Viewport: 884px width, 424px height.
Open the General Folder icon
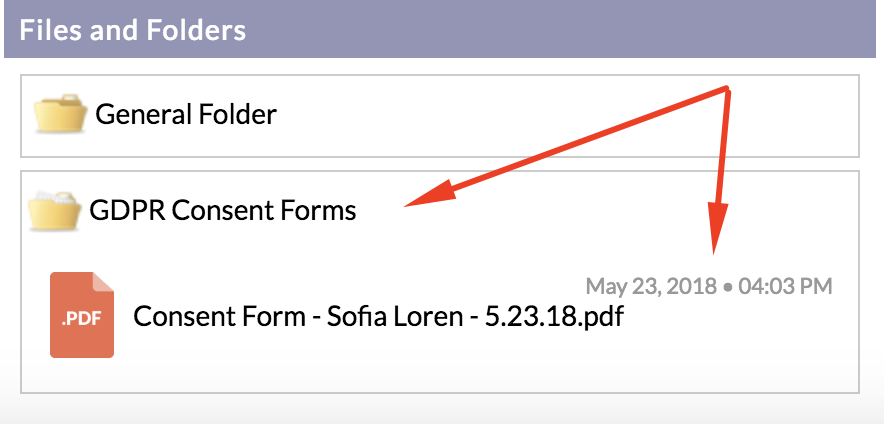(x=60, y=114)
